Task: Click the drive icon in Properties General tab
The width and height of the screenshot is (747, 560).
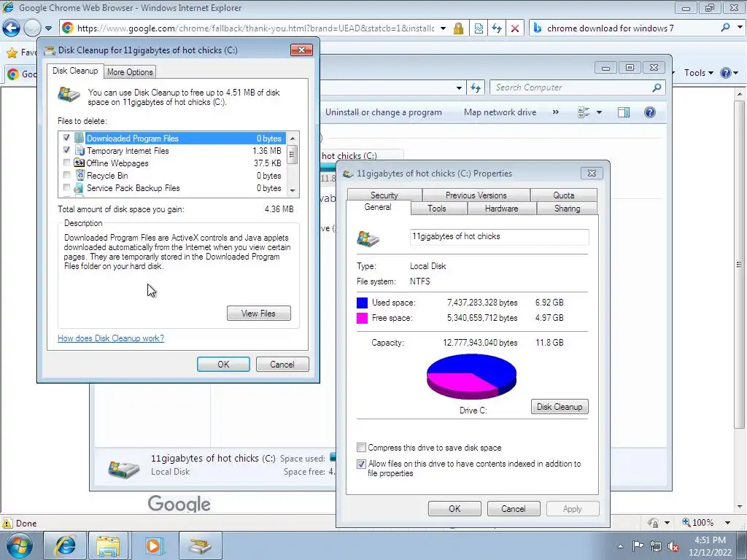Action: [x=368, y=238]
